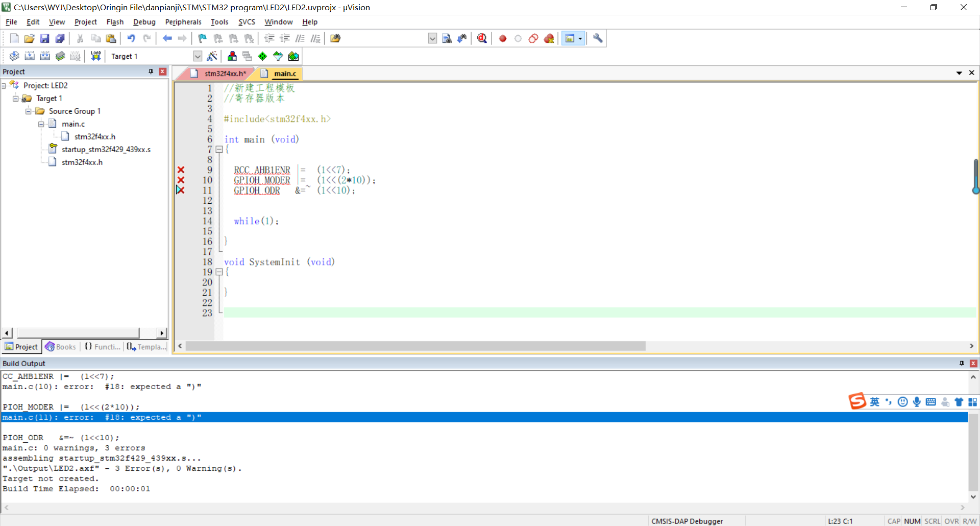Viewport: 980px width, 526px height.
Task: Click the Download (LOAD) to flash icon
Action: 95,56
